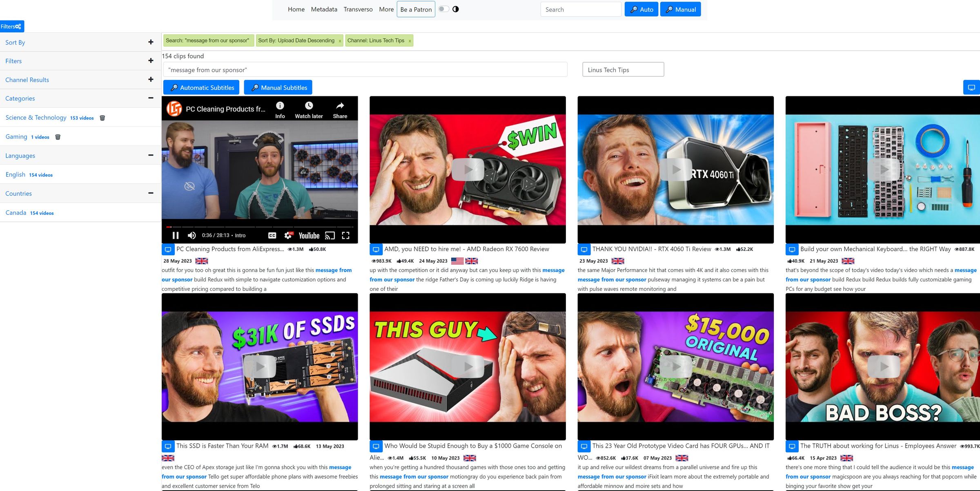
Task: Add the playing video to Watch later
Action: pos(308,108)
